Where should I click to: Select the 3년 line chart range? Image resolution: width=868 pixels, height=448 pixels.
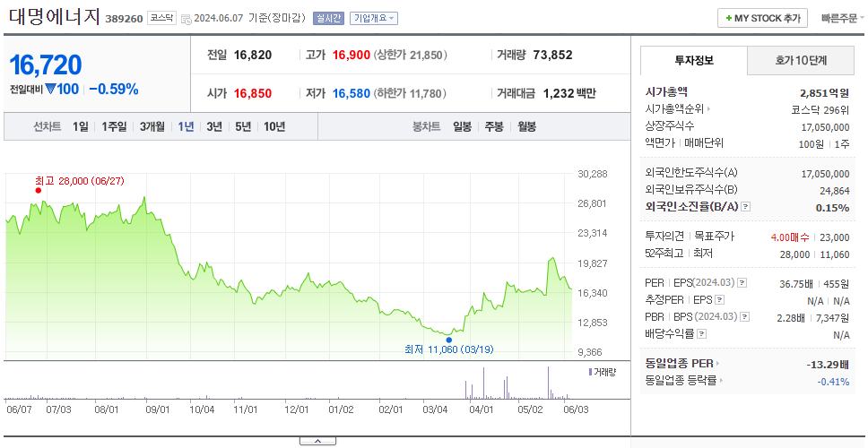coord(214,126)
